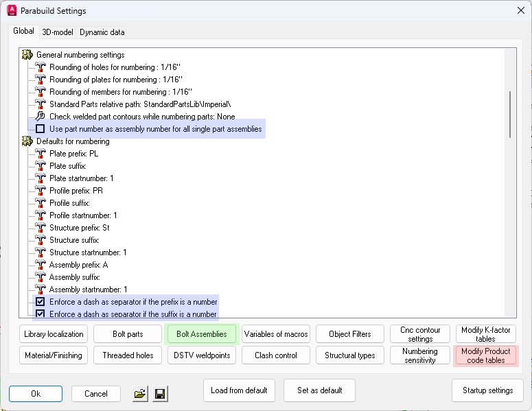Uncheck Enforce dash separator if prefix is number

pos(41,302)
